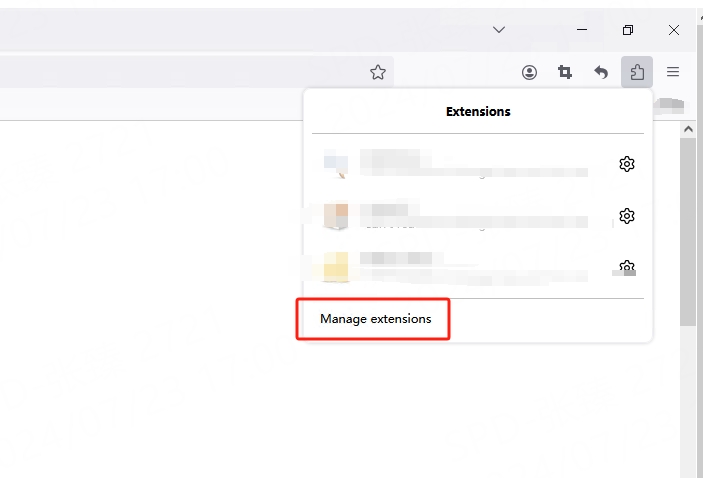
Task: Click Manage extensions
Action: pos(376,319)
